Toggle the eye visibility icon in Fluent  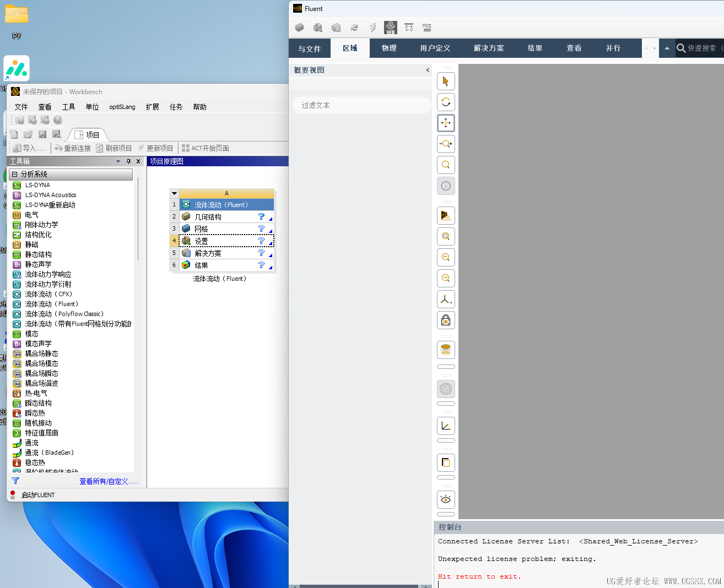[x=446, y=499]
